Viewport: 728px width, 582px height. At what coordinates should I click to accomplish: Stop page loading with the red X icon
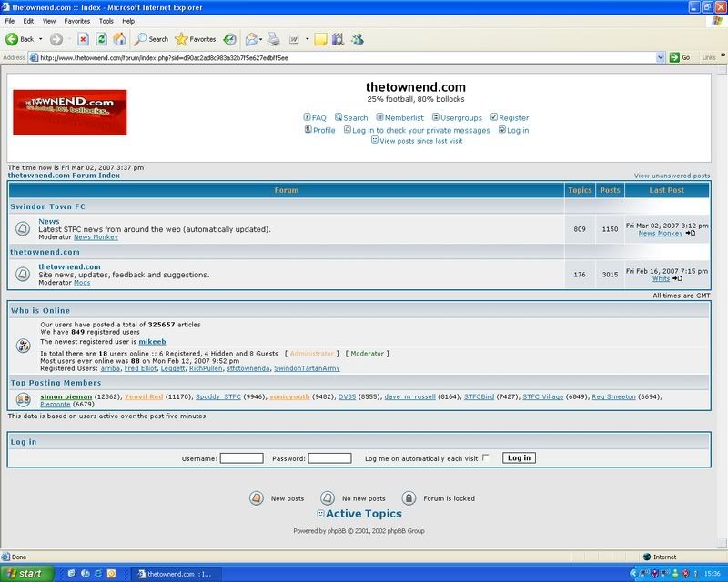coord(83,39)
